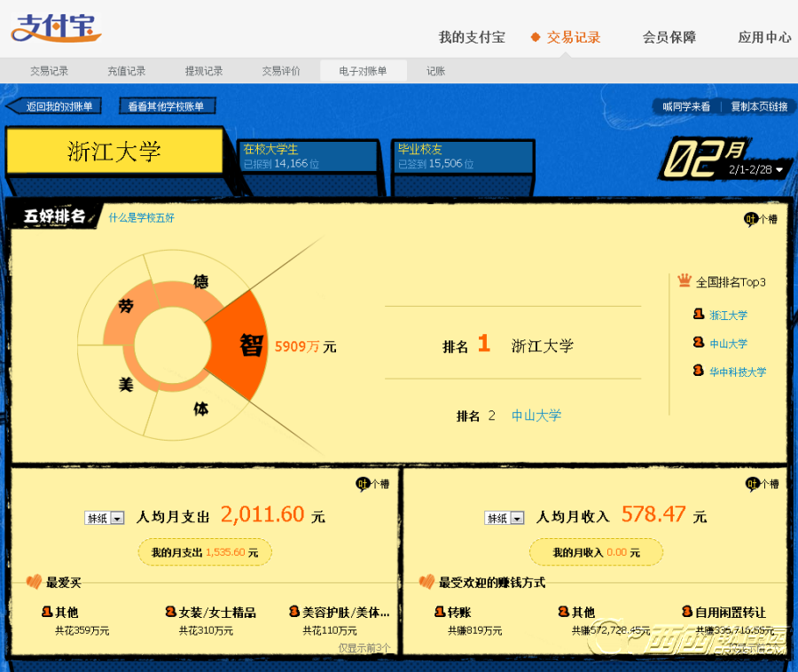Select the 浙江大学 yellow school tab
This screenshot has width=798, height=672.
tap(114, 151)
